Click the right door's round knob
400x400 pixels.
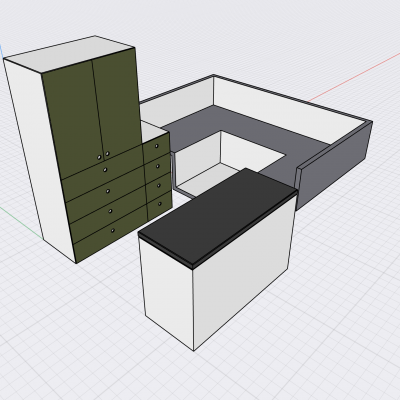point(107,154)
